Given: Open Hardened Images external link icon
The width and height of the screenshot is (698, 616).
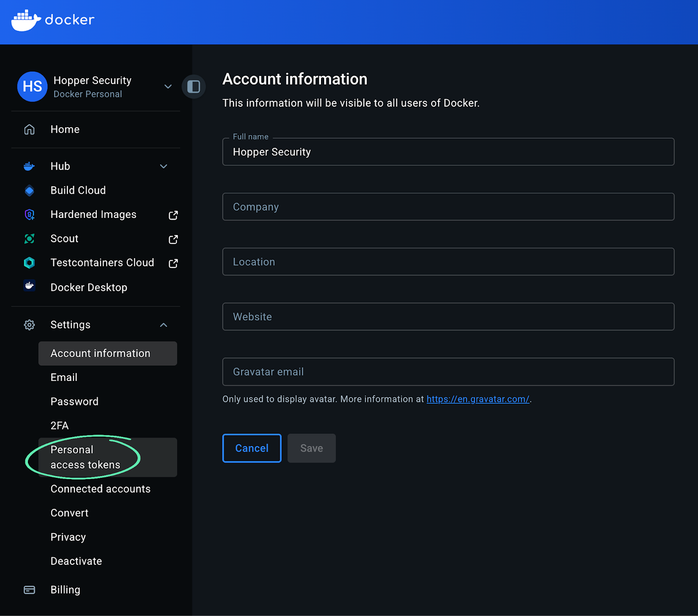Looking at the screenshot, I should pyautogui.click(x=173, y=215).
